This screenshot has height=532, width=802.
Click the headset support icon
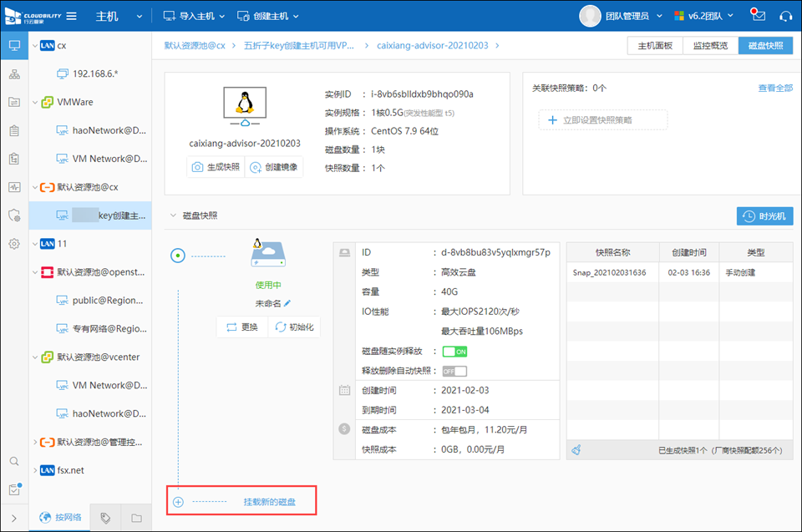[785, 16]
